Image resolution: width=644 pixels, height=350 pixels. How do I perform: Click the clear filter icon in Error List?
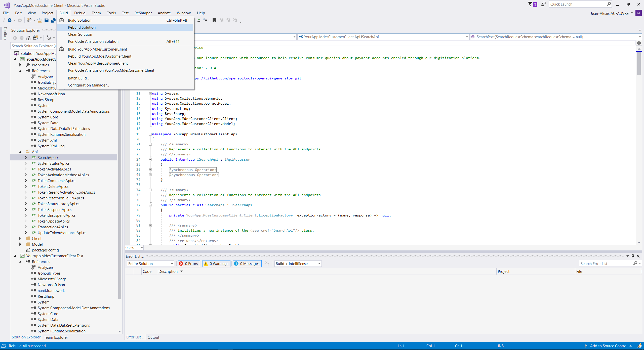[x=267, y=264]
